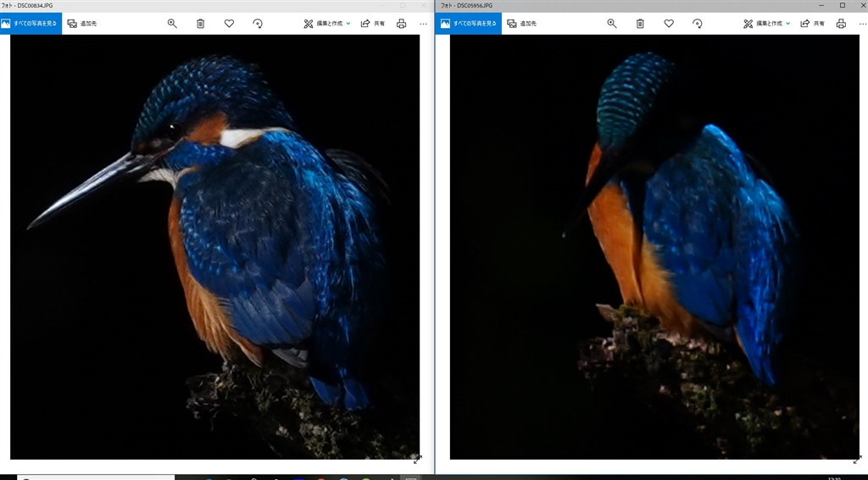This screenshot has width=868, height=480.
Task: Enter fullscreen from the right window's corner arrows
Action: 858,459
